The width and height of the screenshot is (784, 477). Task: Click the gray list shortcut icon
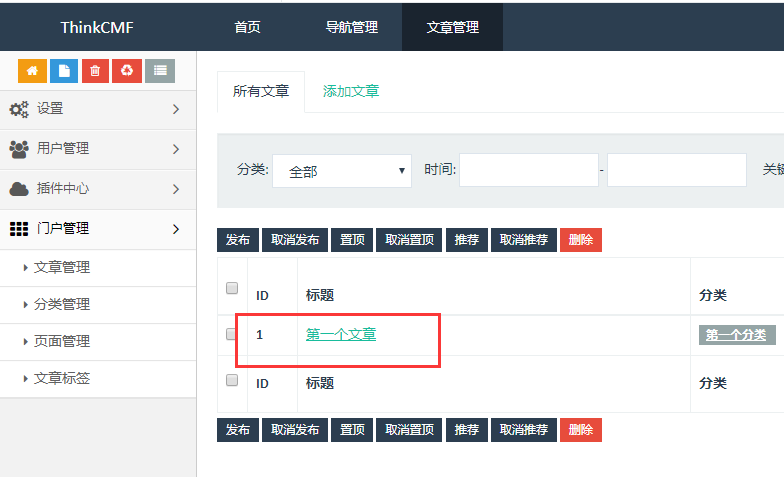tap(160, 71)
